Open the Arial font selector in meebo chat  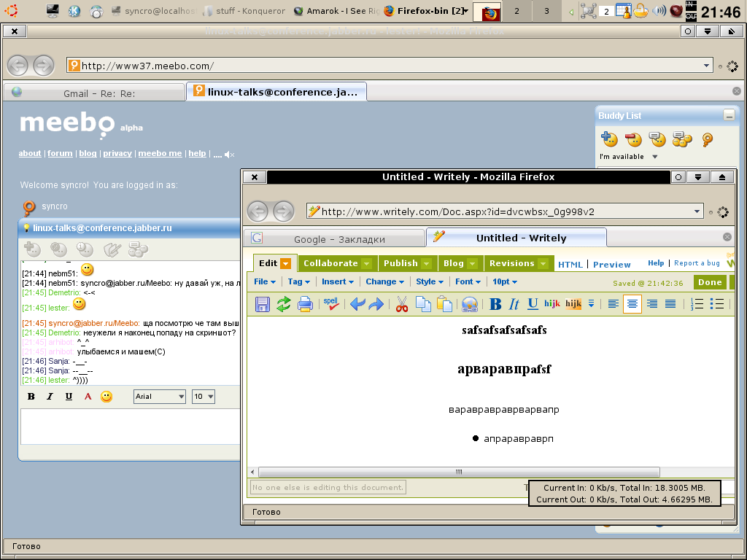coord(160,396)
